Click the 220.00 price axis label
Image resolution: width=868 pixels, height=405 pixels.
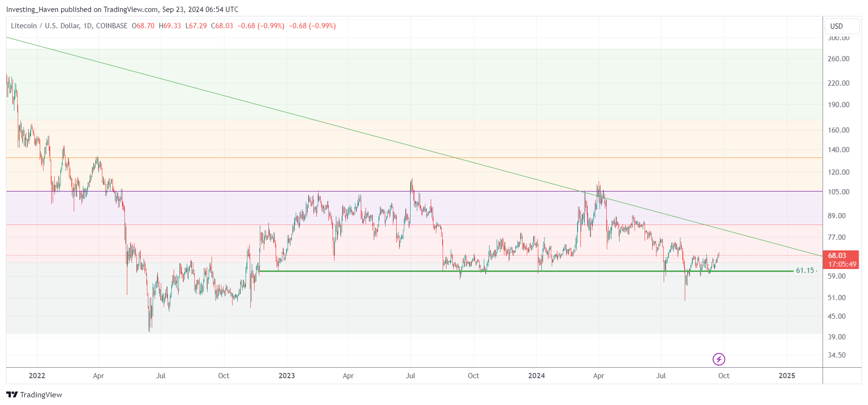(x=838, y=83)
